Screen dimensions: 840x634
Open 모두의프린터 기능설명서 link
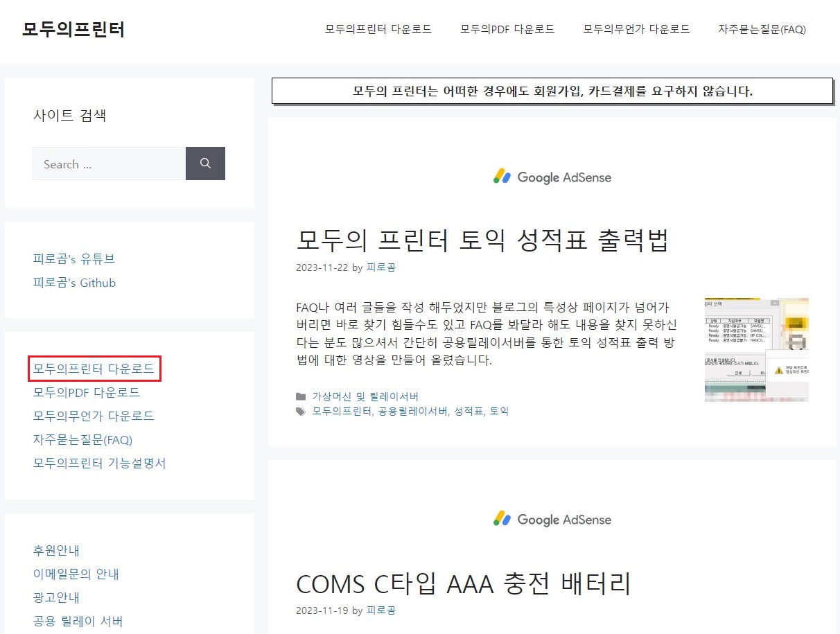point(100,463)
